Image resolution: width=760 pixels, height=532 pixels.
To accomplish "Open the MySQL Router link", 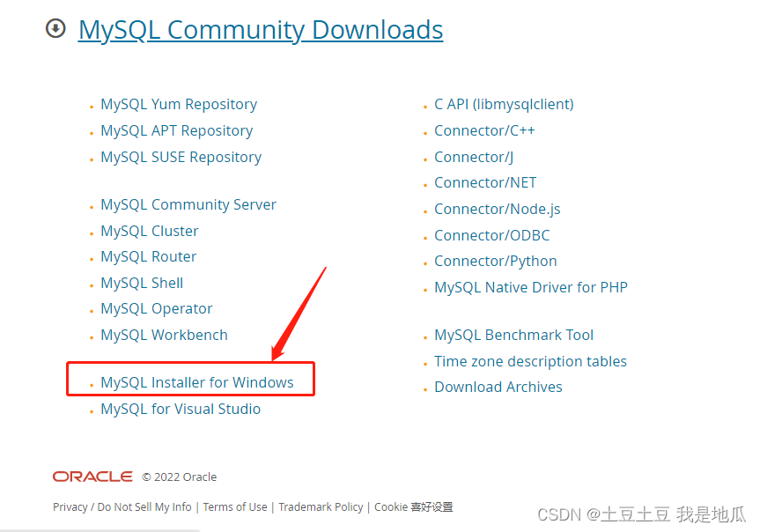I will (x=148, y=256).
